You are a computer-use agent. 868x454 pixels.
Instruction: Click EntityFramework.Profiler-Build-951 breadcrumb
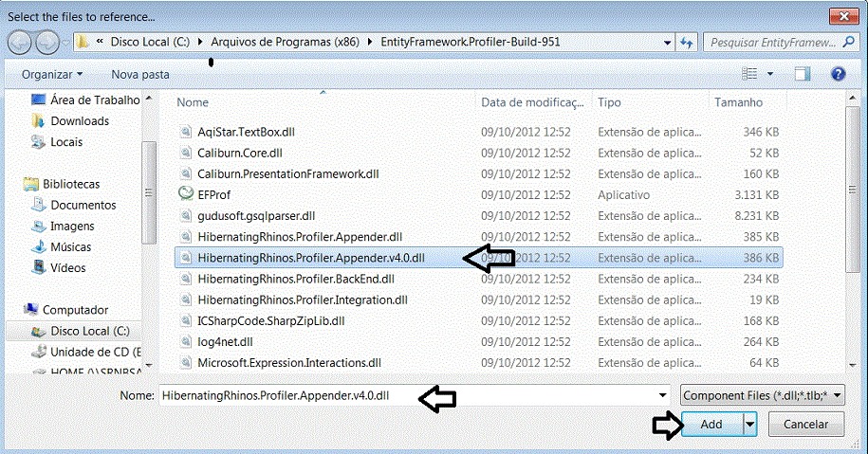click(x=470, y=42)
